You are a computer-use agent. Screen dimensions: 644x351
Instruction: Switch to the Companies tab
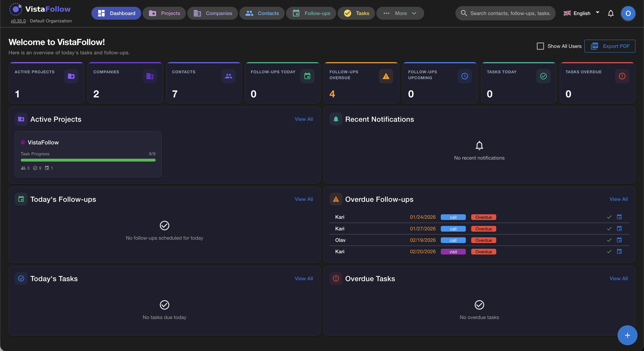(213, 13)
